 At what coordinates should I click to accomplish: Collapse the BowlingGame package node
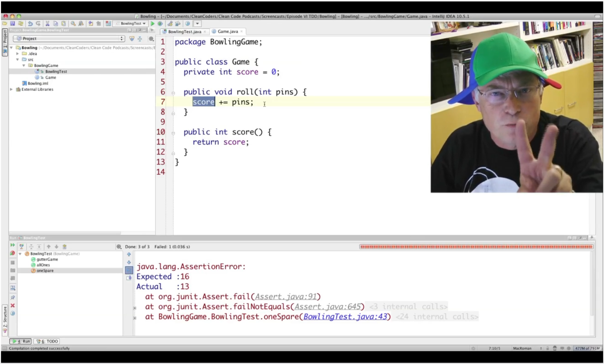tap(24, 66)
